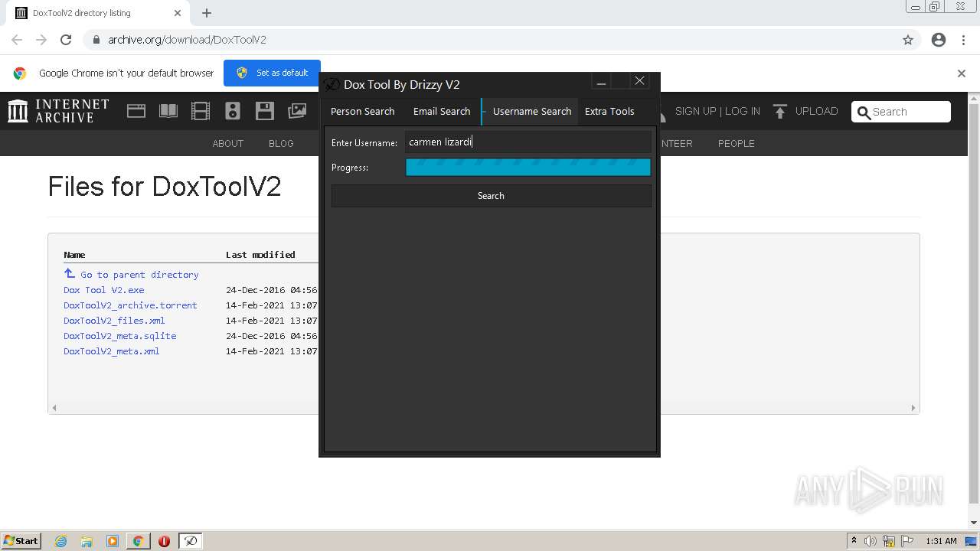Click the Search button in Dox Tool
980x551 pixels.
pyautogui.click(x=492, y=196)
